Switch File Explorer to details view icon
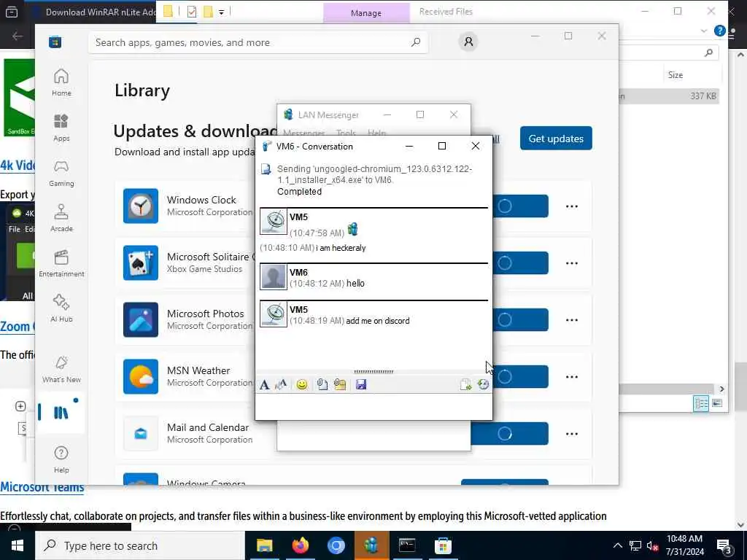This screenshot has width=747, height=560. (x=701, y=404)
